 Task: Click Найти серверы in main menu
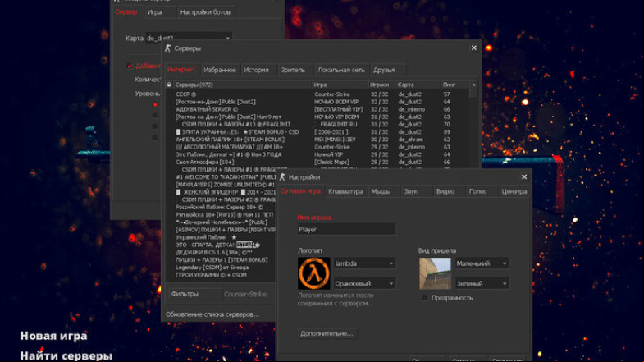(x=66, y=355)
